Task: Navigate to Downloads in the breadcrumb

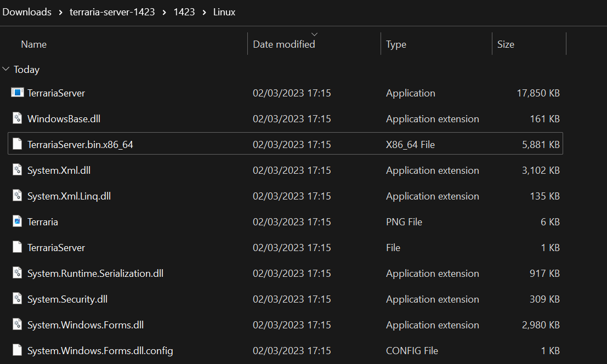Action: [27, 12]
